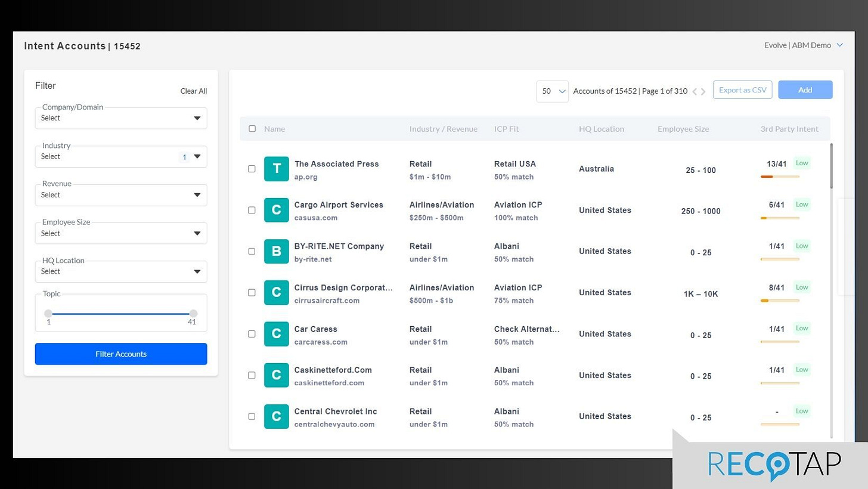Click 1K – 10K employee size cell
Viewport: 868px width, 489px height.
[700, 294]
